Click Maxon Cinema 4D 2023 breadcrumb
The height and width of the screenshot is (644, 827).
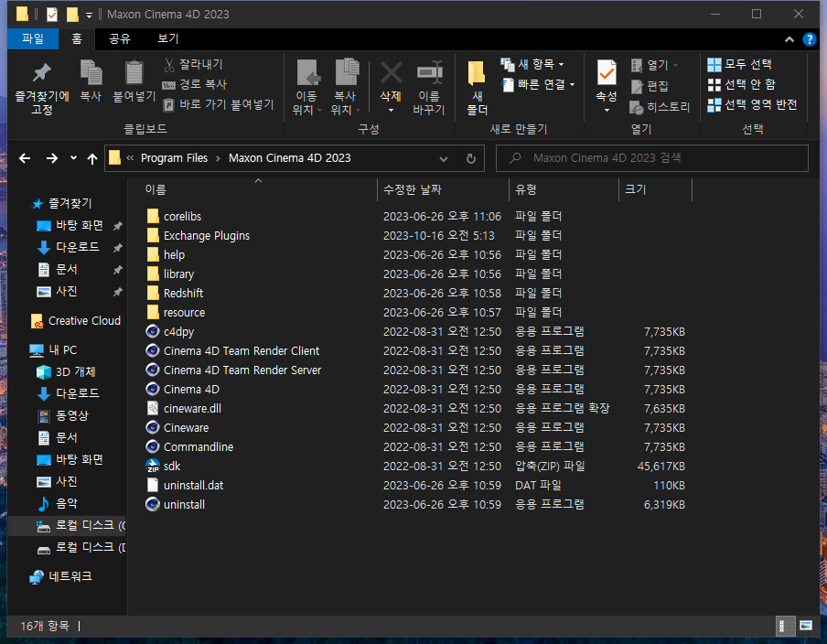coord(290,158)
